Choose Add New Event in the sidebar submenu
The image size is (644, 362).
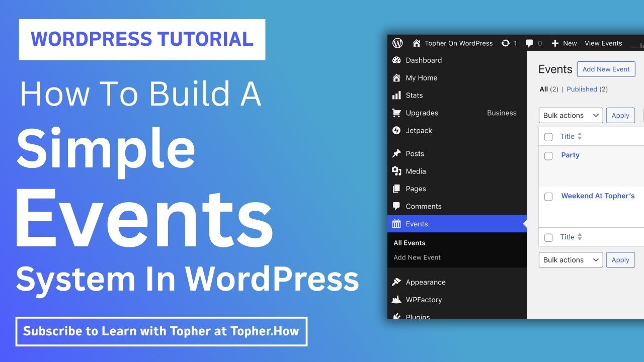pos(417,257)
